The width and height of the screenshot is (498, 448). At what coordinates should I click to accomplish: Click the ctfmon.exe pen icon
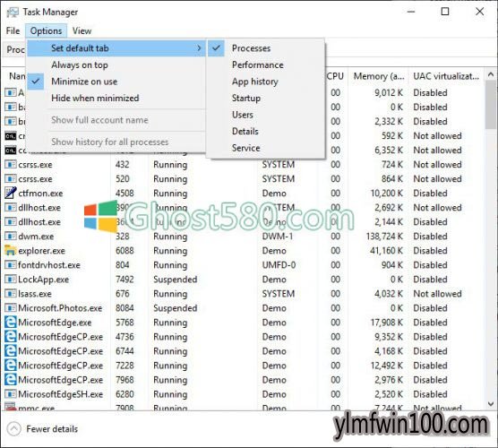coord(11,193)
